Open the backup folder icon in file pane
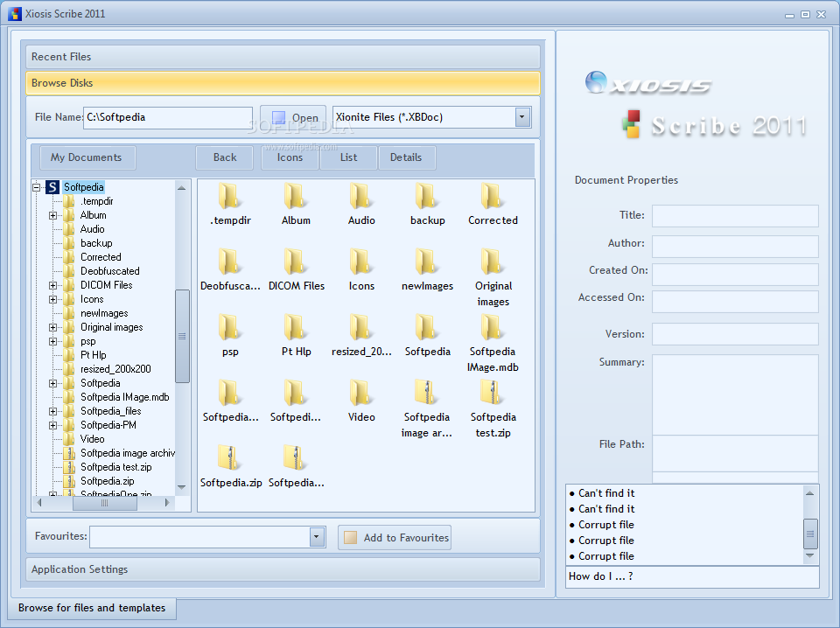840x628 pixels. click(426, 196)
